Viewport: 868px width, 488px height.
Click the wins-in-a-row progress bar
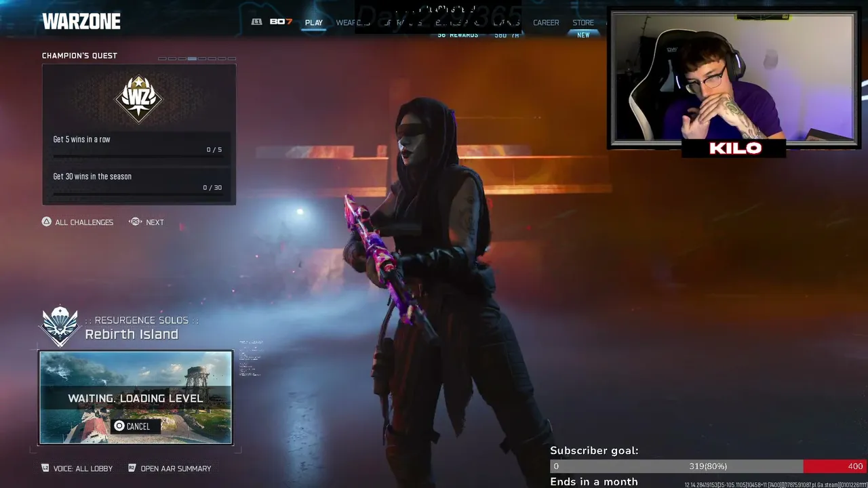click(138, 157)
